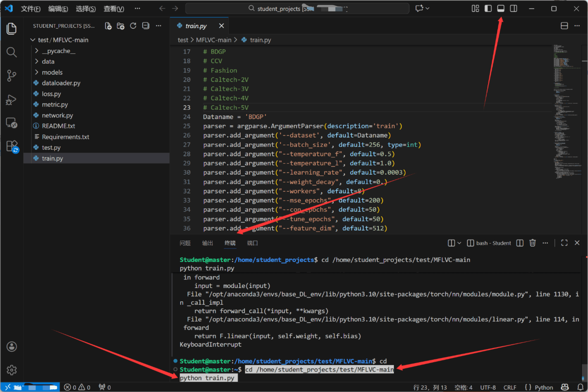588x392 pixels.
Task: Open the Run and Debug view
Action: (x=11, y=100)
